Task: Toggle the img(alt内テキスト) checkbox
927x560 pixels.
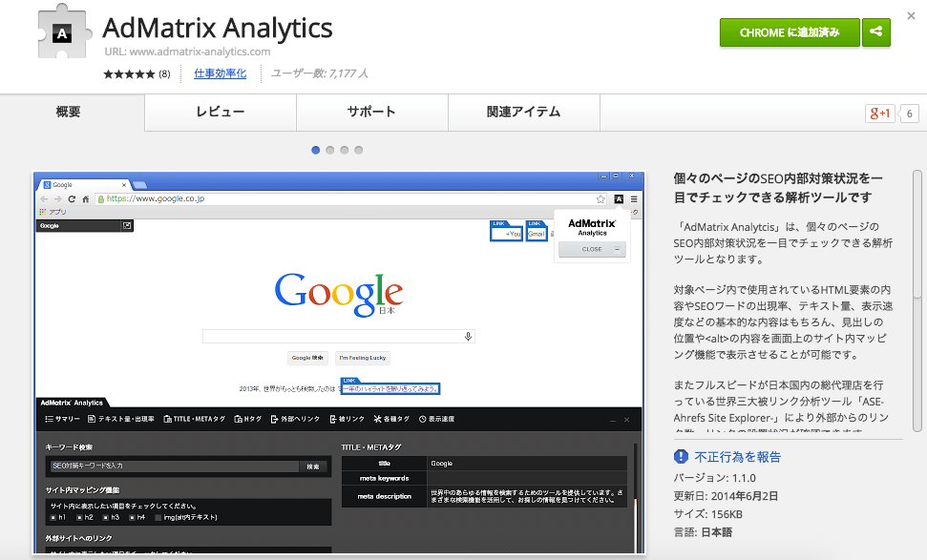Action: point(158,517)
